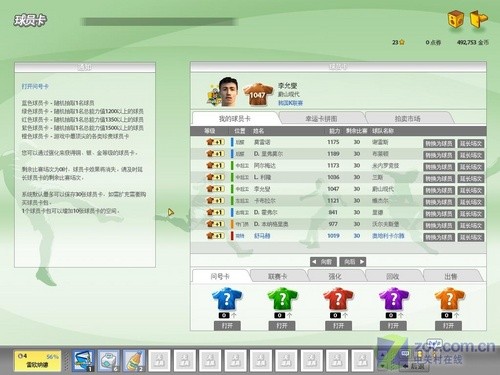Image resolution: width=500 pixels, height=375 pixels.
Task: Click 转换为球员 in the 1036 row
Action: 439,179
